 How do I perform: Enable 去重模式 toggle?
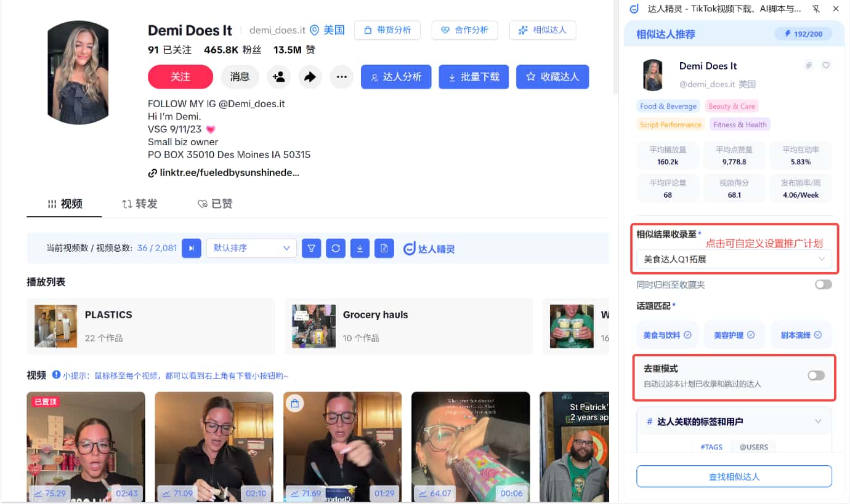click(816, 374)
